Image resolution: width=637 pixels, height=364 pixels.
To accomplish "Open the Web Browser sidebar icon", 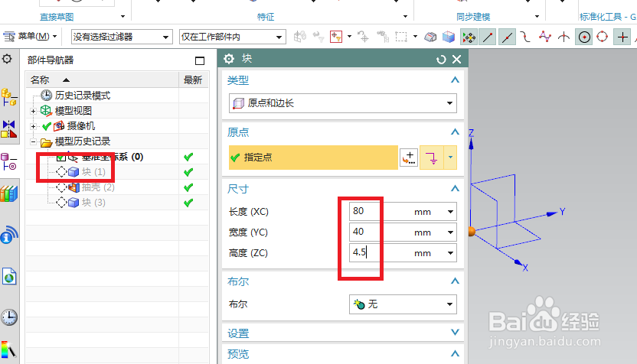I will [9, 277].
